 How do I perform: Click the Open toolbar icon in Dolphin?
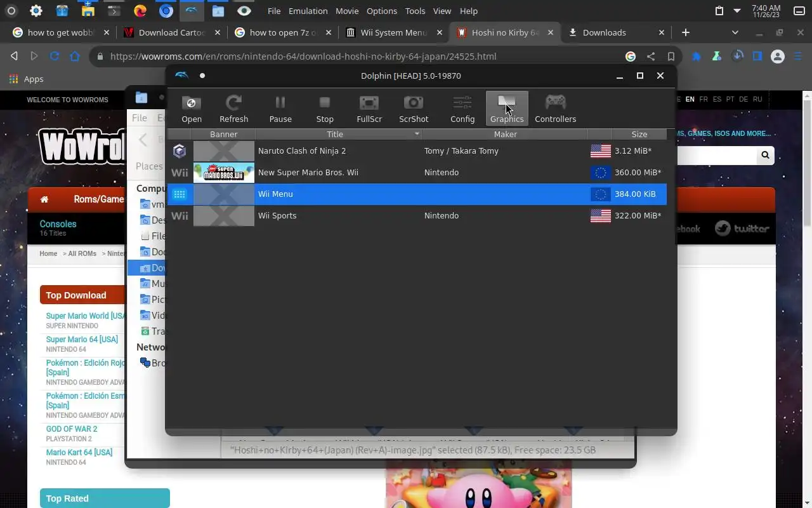(x=192, y=108)
